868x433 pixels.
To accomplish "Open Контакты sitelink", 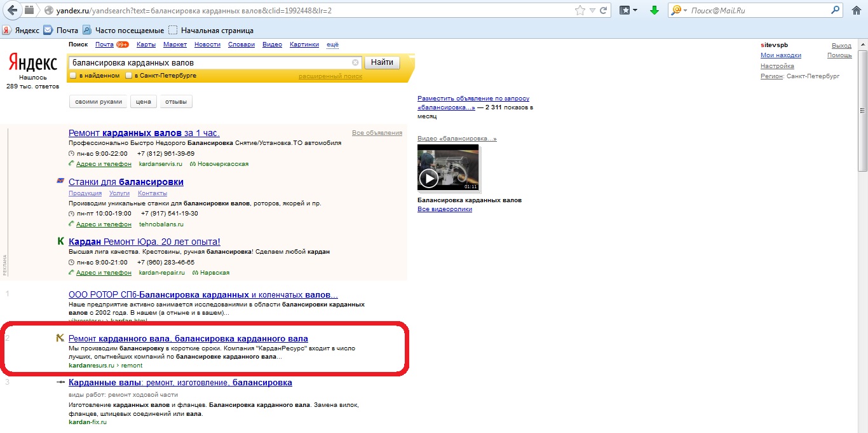I will 153,193.
